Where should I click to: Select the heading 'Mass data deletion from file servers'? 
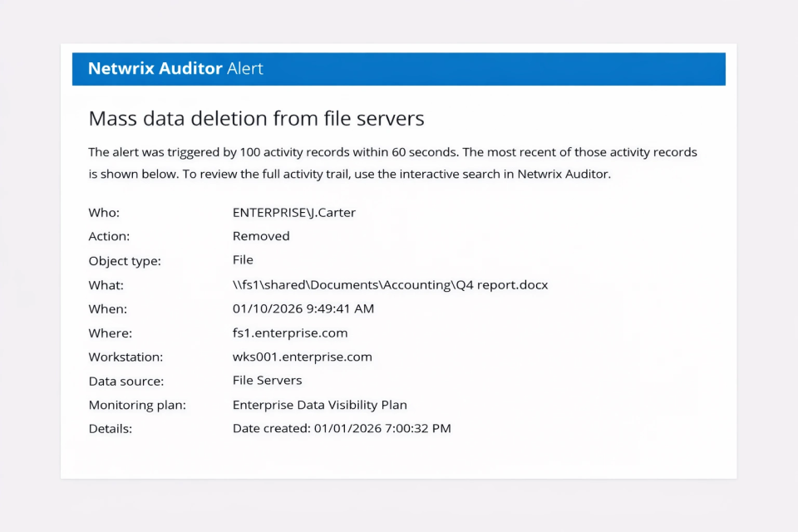pyautogui.click(x=257, y=119)
